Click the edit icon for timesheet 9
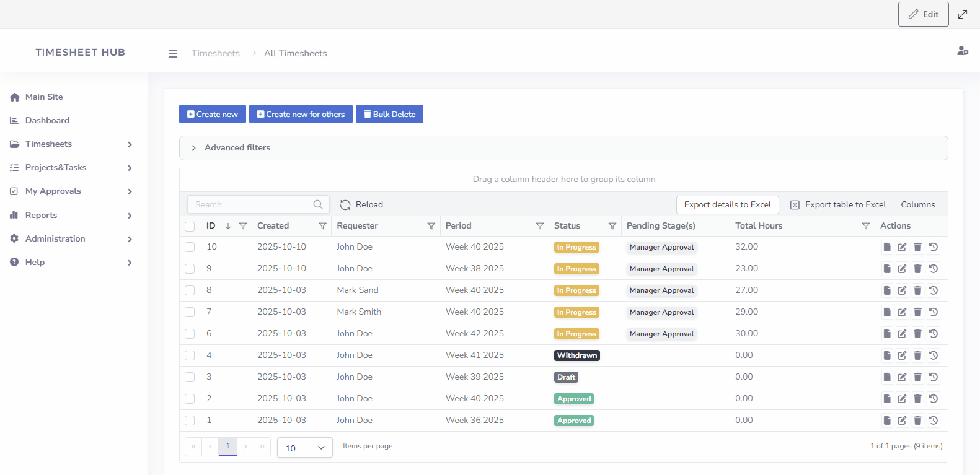This screenshot has width=980, height=475. click(x=902, y=269)
